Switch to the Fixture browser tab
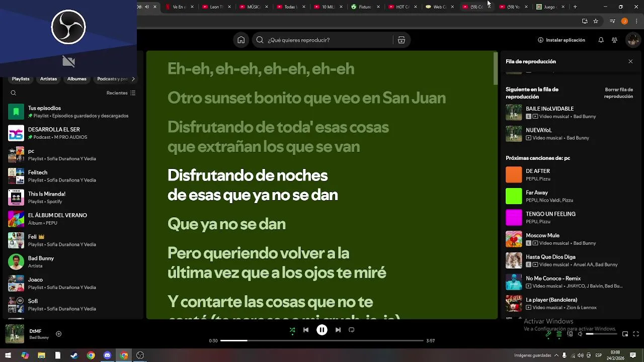This screenshot has height=362, width=644. click(365, 7)
